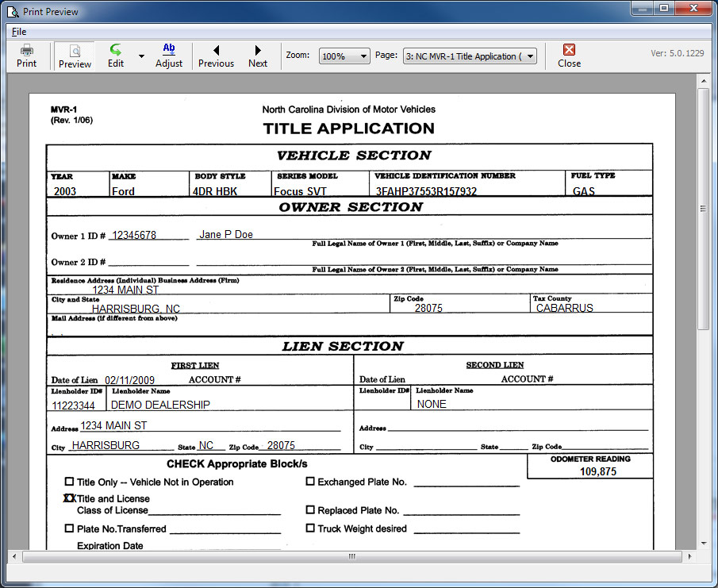
Task: Click residence address 1234 MAIN ST
Action: (x=125, y=290)
